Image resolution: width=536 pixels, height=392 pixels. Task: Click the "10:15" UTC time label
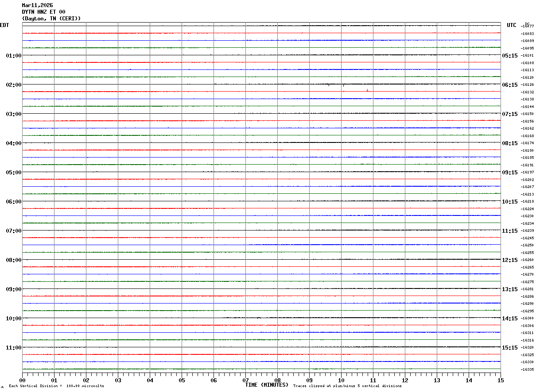pyautogui.click(x=509, y=202)
